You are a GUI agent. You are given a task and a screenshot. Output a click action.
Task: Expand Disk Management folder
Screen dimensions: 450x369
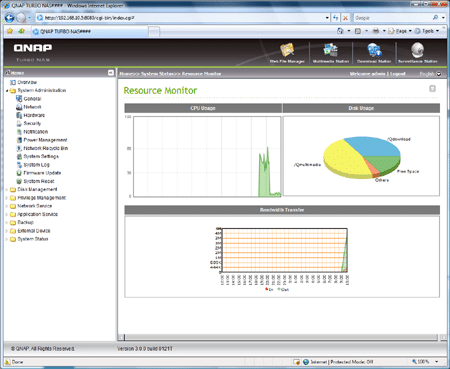[x=7, y=190]
